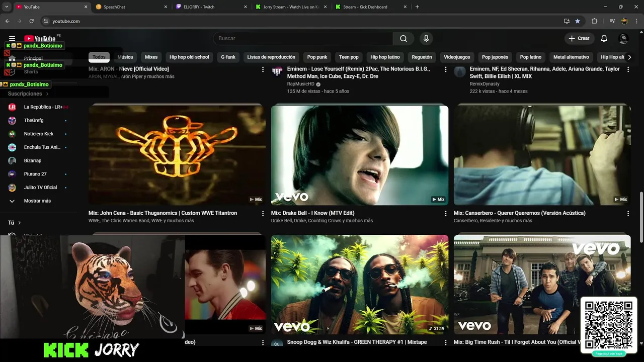644x362 pixels.
Task: Open the YouTube account avatar menu
Action: 623,39
